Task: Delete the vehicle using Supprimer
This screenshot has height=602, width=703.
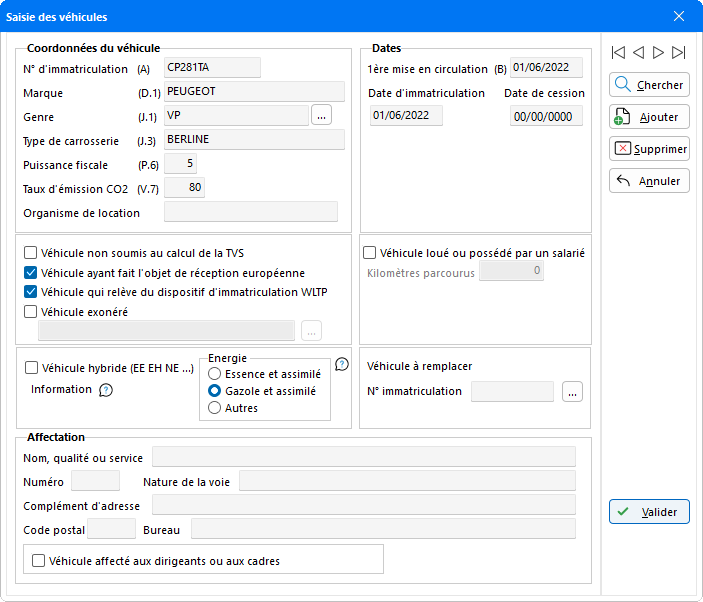Action: click(649, 149)
